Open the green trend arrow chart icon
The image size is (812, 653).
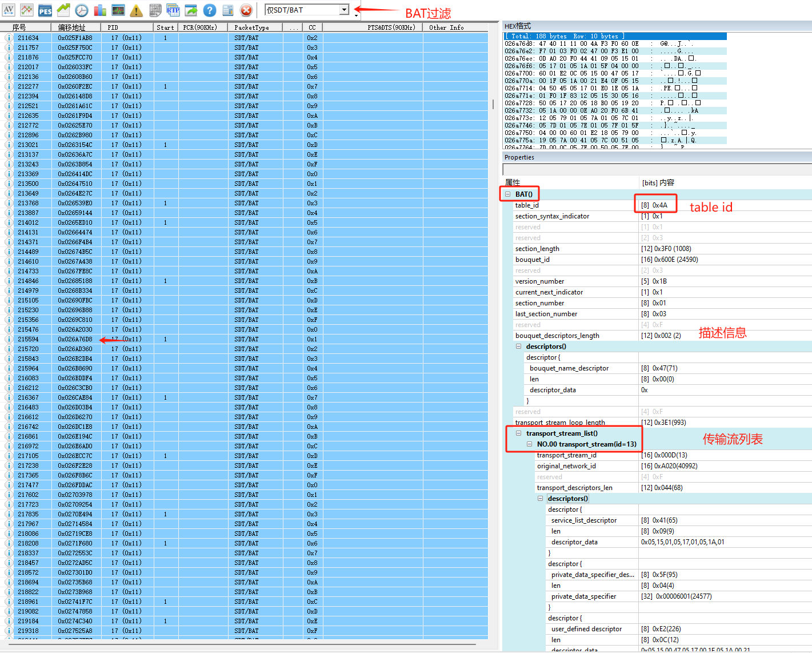[63, 10]
